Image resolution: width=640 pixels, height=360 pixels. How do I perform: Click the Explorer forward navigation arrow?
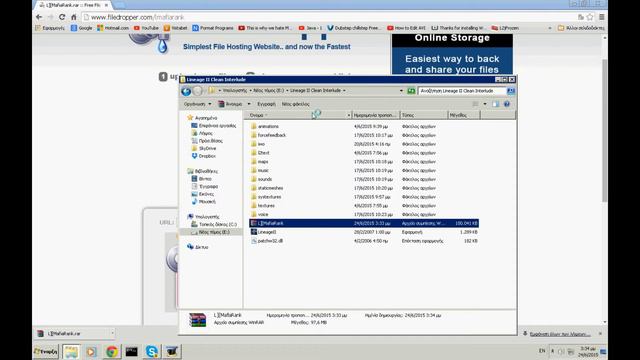[198, 91]
